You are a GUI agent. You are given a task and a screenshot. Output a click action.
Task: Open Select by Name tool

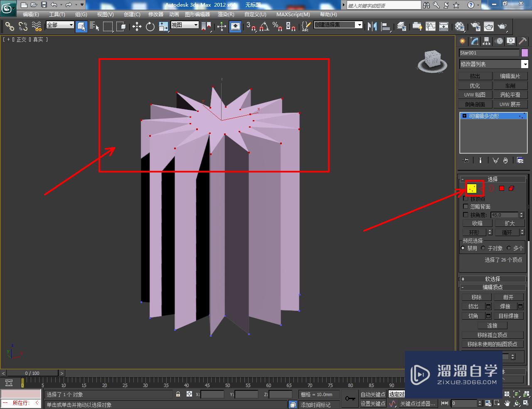click(94, 27)
